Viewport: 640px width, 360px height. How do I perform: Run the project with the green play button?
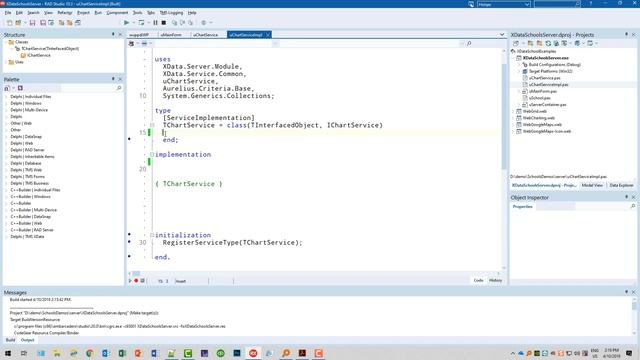tap(127, 23)
